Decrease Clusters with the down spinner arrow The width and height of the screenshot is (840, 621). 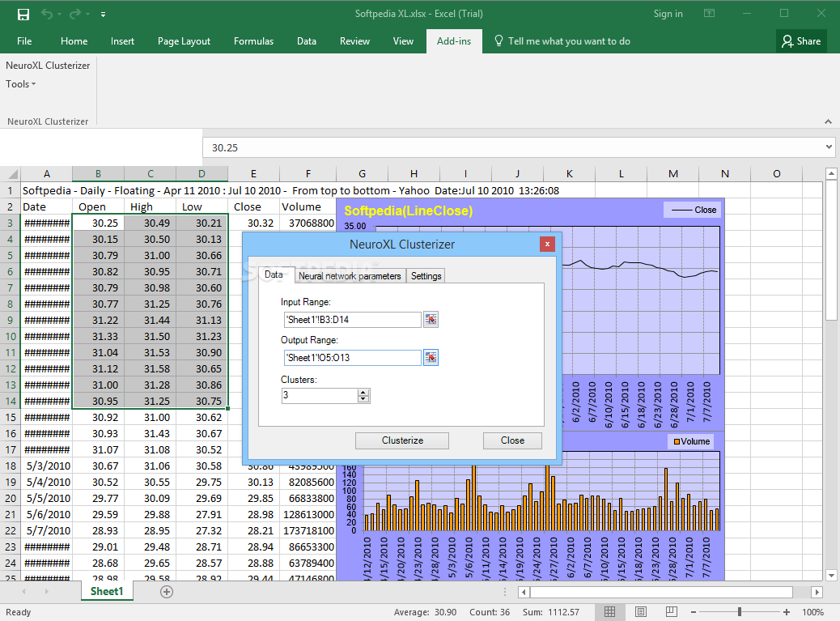pos(363,399)
